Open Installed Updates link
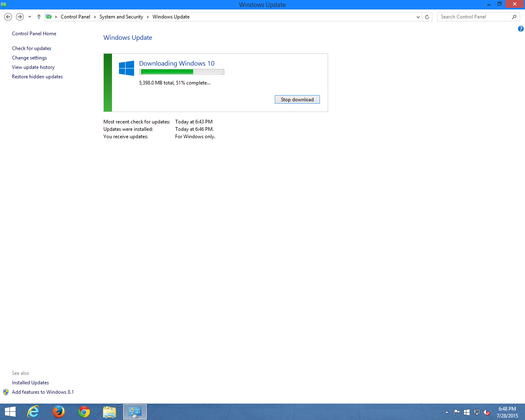The height and width of the screenshot is (420, 525). 30,383
